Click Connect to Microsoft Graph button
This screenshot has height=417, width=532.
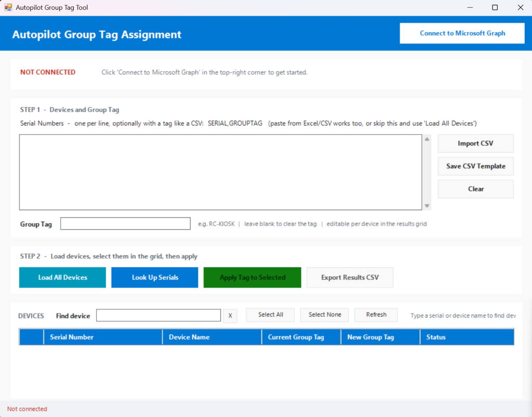[x=462, y=33]
